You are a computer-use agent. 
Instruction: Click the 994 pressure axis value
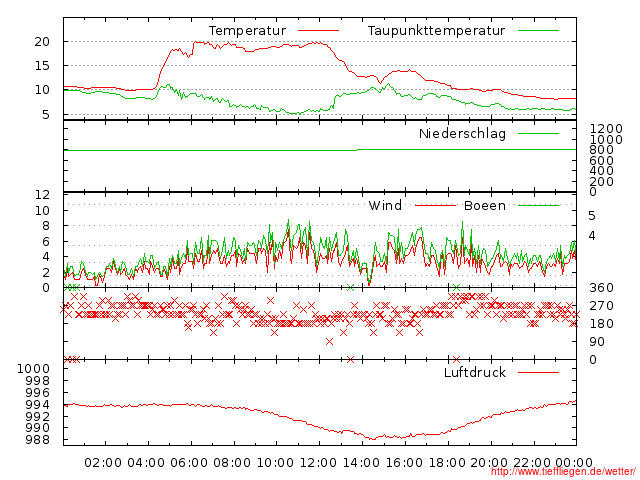tap(38, 404)
